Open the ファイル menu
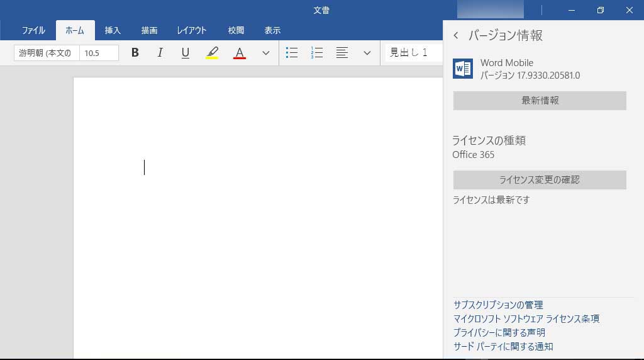 [33, 30]
